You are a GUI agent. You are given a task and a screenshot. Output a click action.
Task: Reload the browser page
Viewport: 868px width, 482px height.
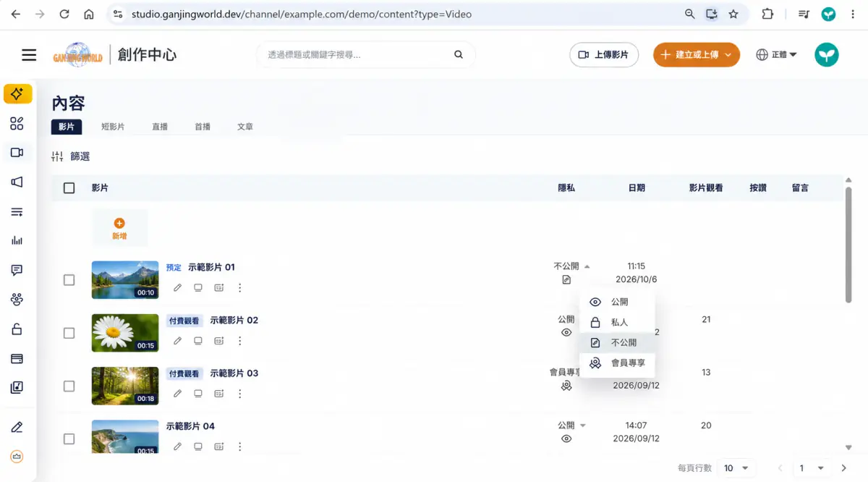64,14
